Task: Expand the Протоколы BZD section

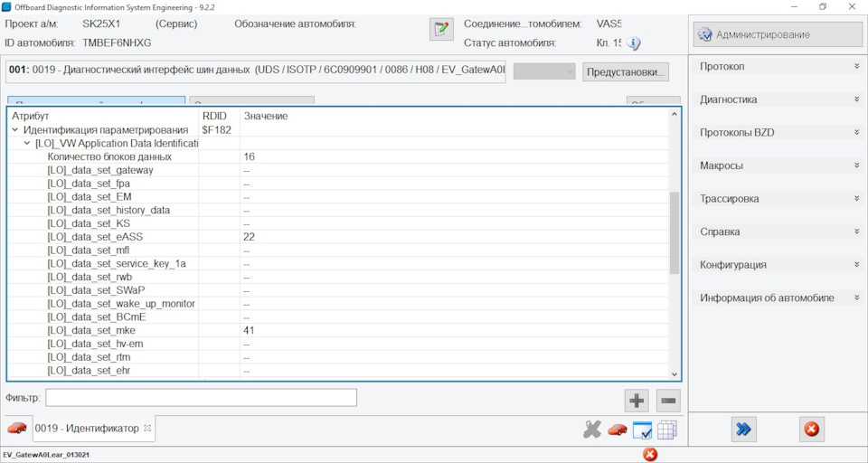Action: pos(778,132)
